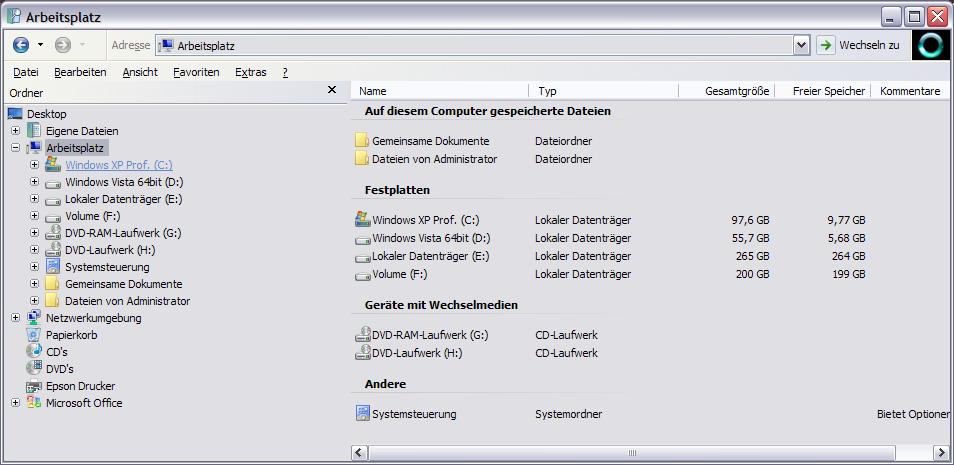Click the 264 GB free space value
The width and height of the screenshot is (954, 465).
tap(848, 256)
